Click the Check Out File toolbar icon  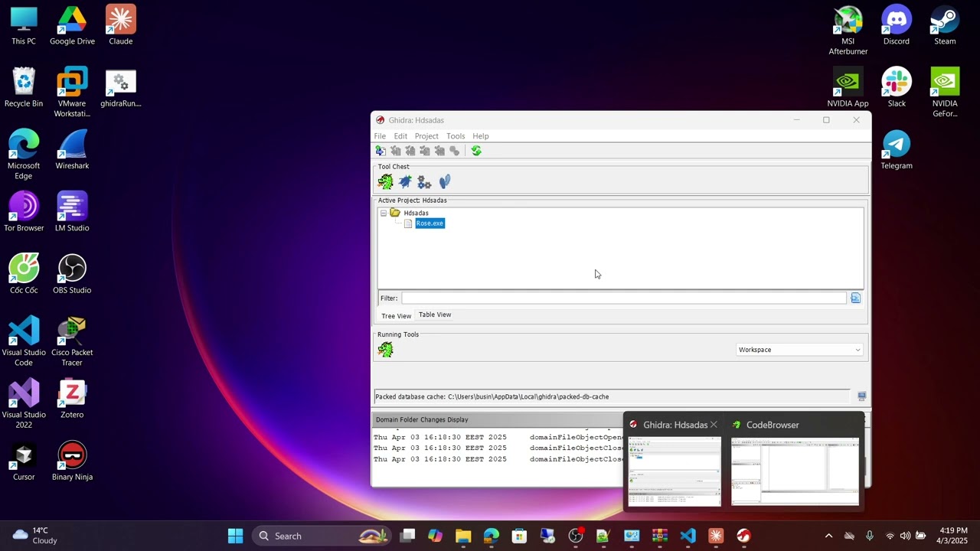pyautogui.click(x=395, y=151)
